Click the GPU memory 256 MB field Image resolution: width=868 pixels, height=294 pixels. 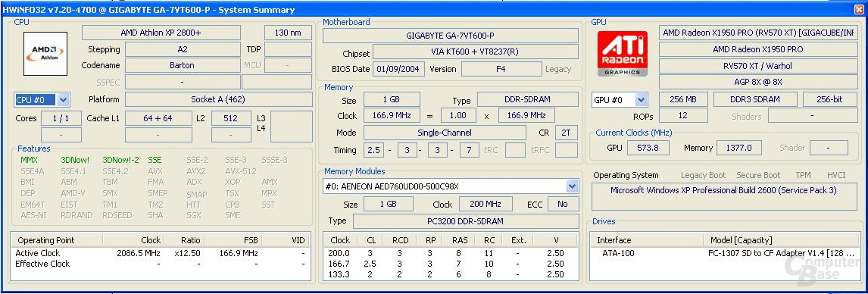pos(683,100)
